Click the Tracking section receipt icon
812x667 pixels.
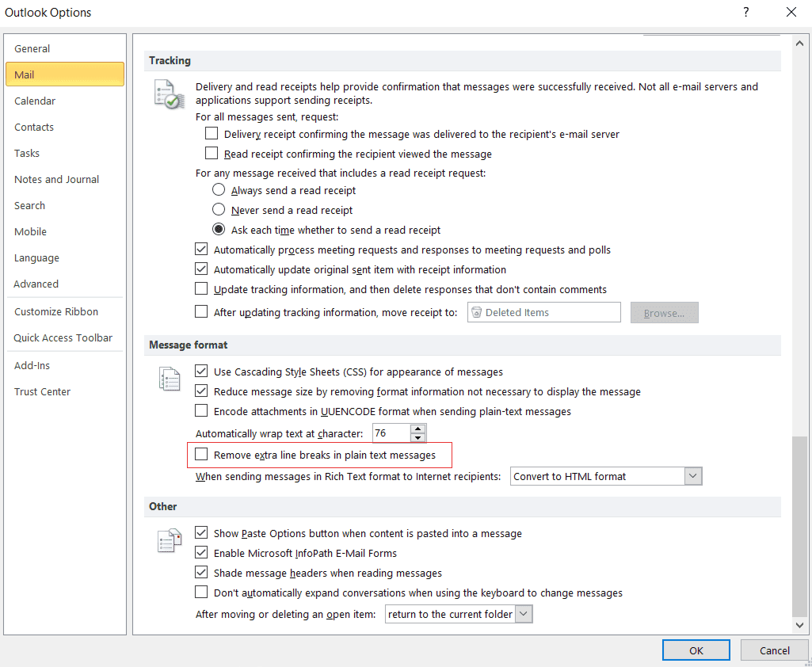(x=169, y=94)
